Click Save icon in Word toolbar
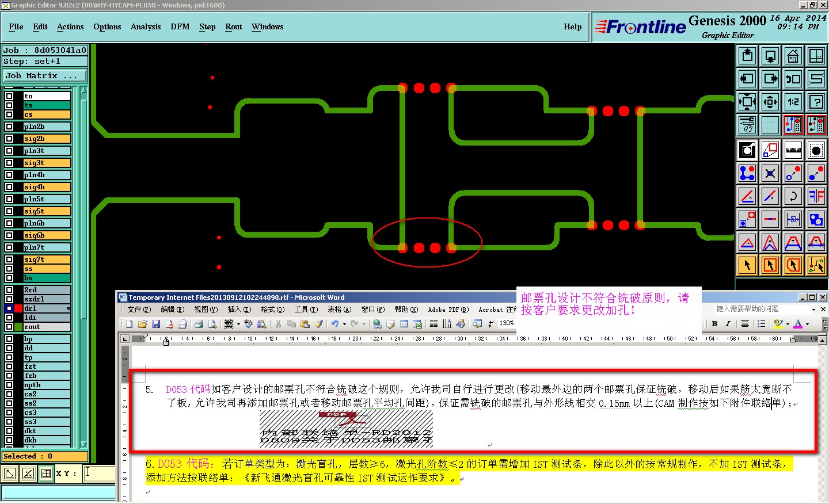The image size is (829, 504). 155,324
